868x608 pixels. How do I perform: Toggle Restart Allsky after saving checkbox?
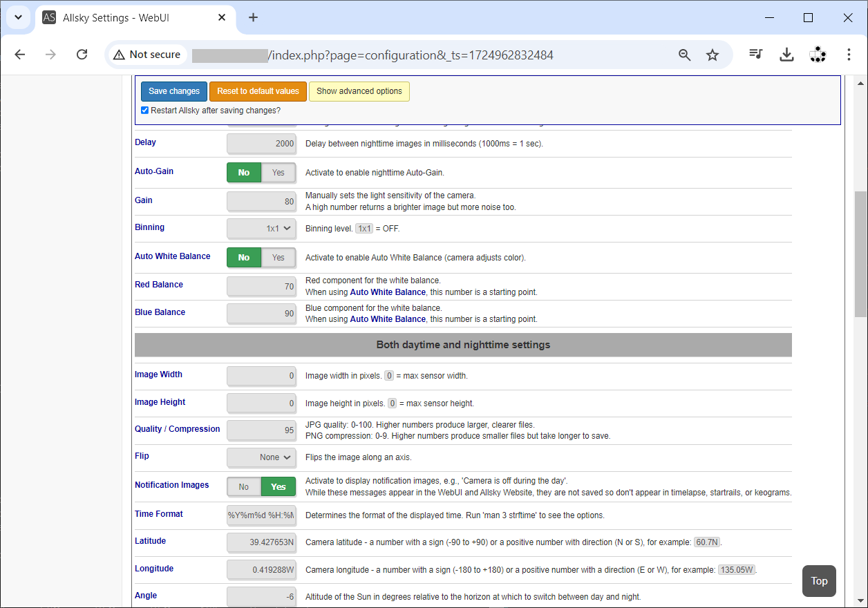coord(144,111)
